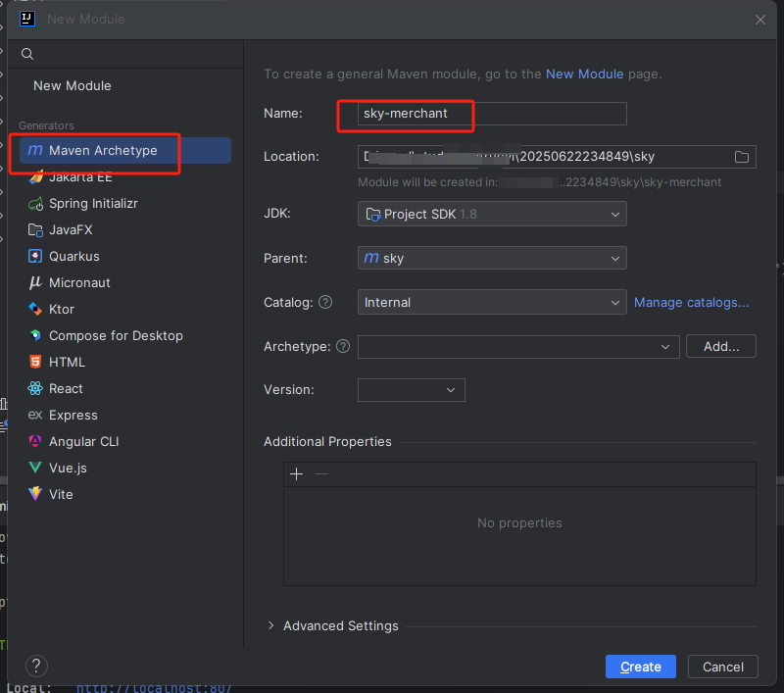Click the Maven m icon beside sky
The height and width of the screenshot is (693, 784).
click(371, 258)
